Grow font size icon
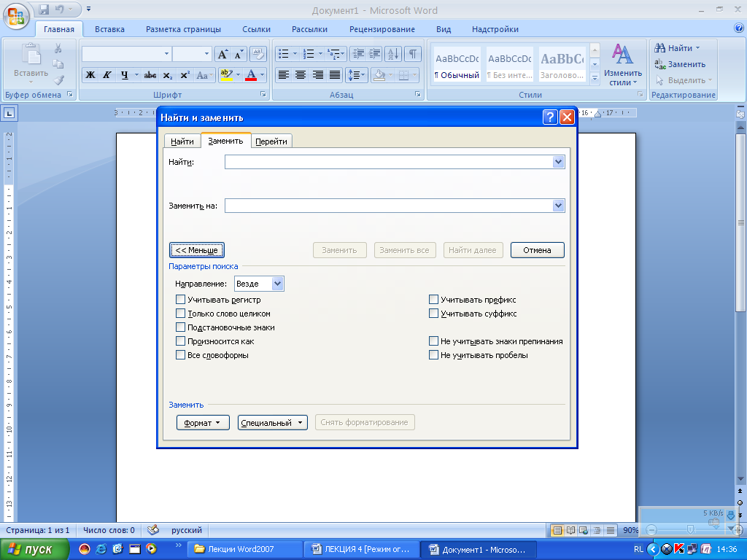747x560 pixels. point(222,54)
